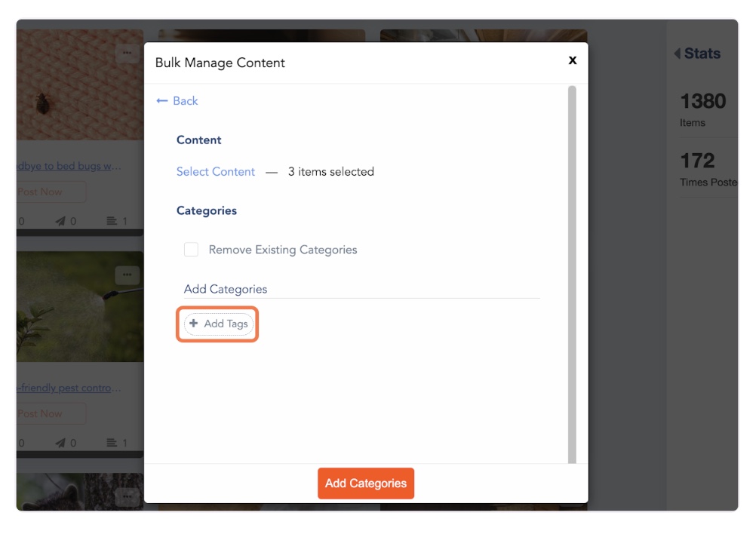Click paper plane icon on pest spray card
This screenshot has width=756, height=534.
[60, 443]
